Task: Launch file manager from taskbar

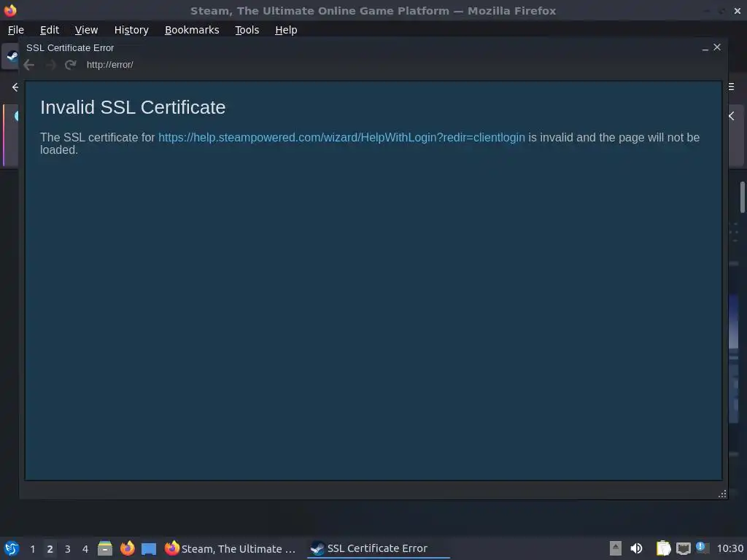Action: click(105, 548)
